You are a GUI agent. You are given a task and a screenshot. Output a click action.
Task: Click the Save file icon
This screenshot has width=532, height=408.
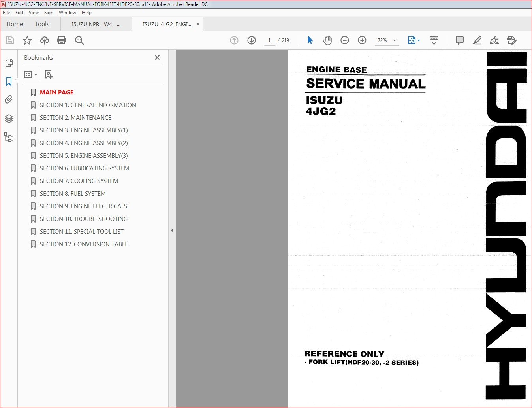tap(10, 40)
